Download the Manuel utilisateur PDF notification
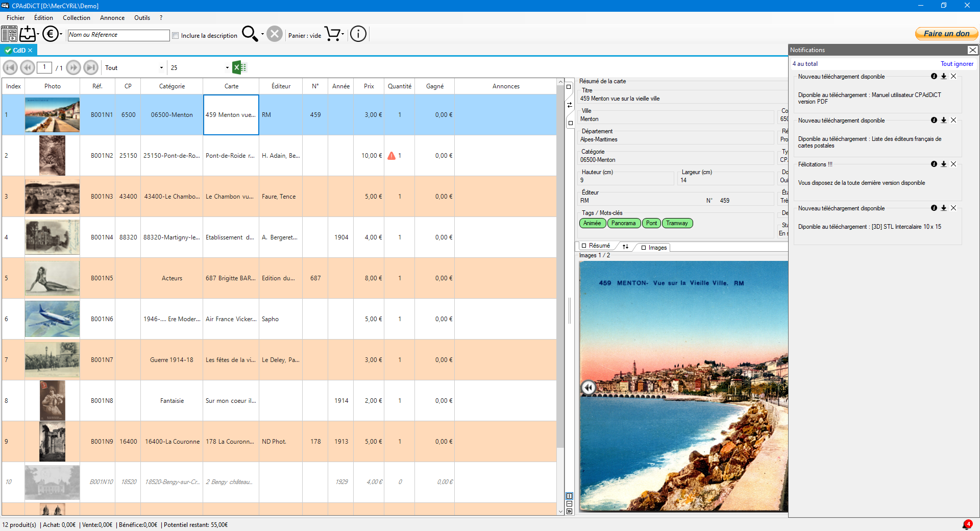The width and height of the screenshot is (980, 531). pos(944,77)
